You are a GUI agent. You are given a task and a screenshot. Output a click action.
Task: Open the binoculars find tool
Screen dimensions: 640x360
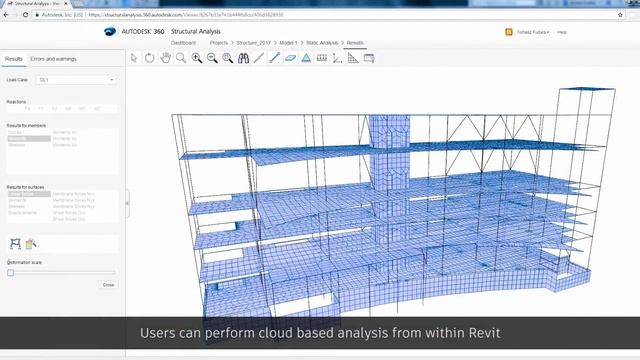244,58
